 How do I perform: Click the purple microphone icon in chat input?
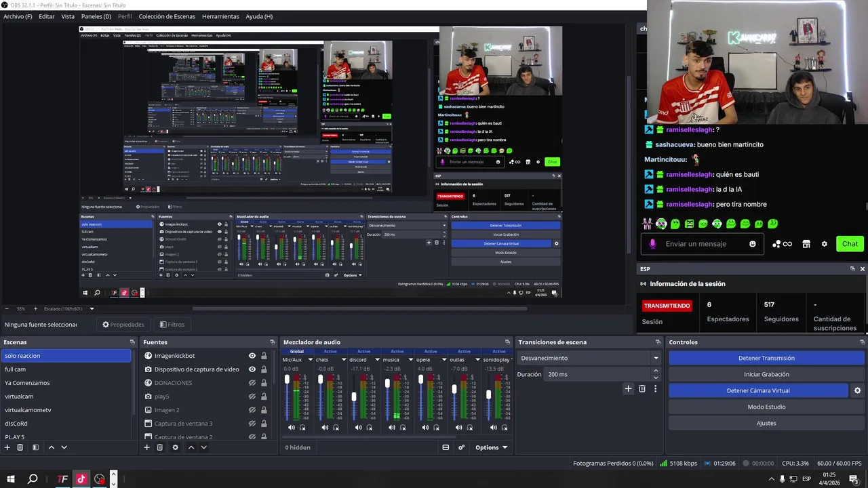click(x=652, y=244)
